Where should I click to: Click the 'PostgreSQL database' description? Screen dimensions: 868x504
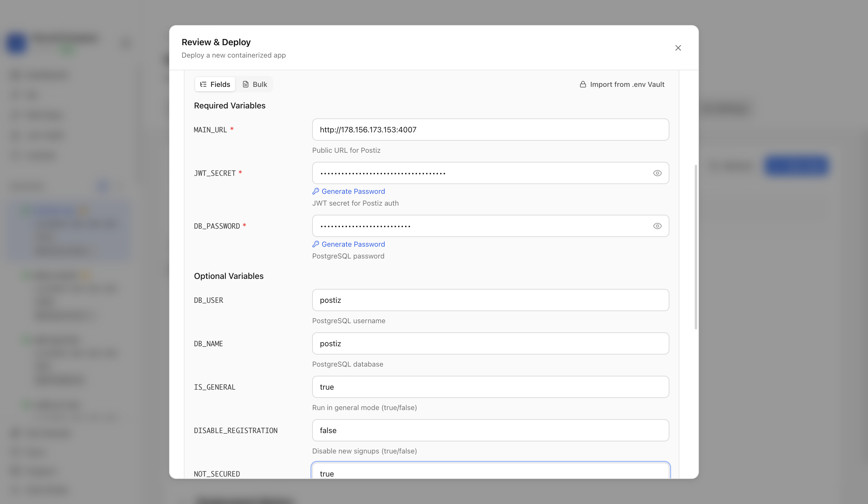pos(348,364)
